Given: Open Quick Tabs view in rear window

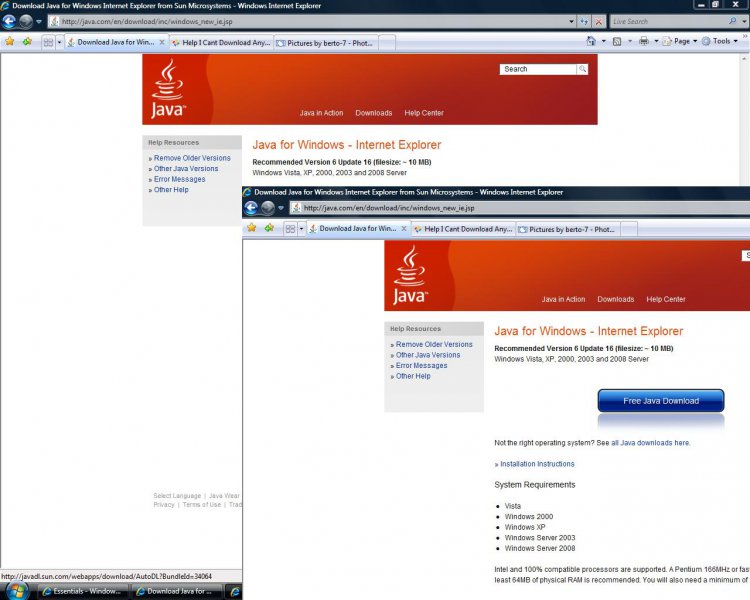Looking at the screenshot, I should click(48, 42).
